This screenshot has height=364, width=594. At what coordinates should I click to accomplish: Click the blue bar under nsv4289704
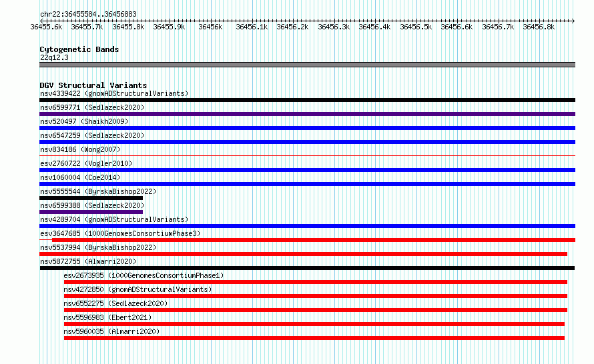307,226
